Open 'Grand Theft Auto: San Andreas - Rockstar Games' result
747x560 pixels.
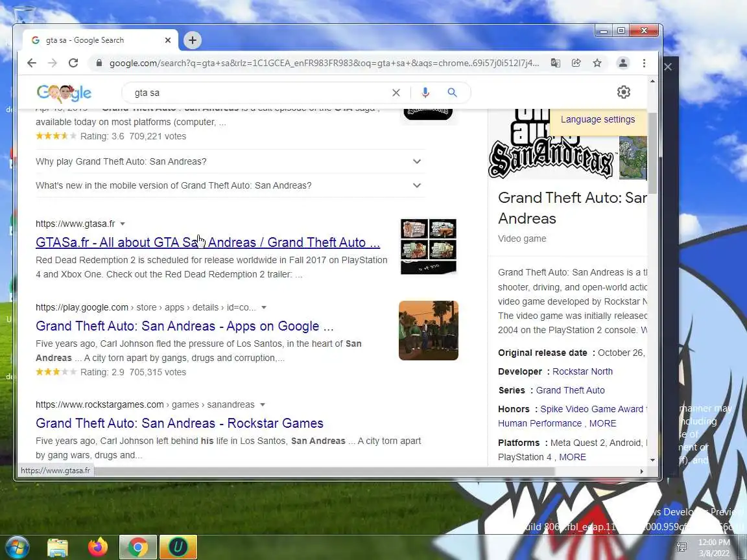(x=180, y=423)
